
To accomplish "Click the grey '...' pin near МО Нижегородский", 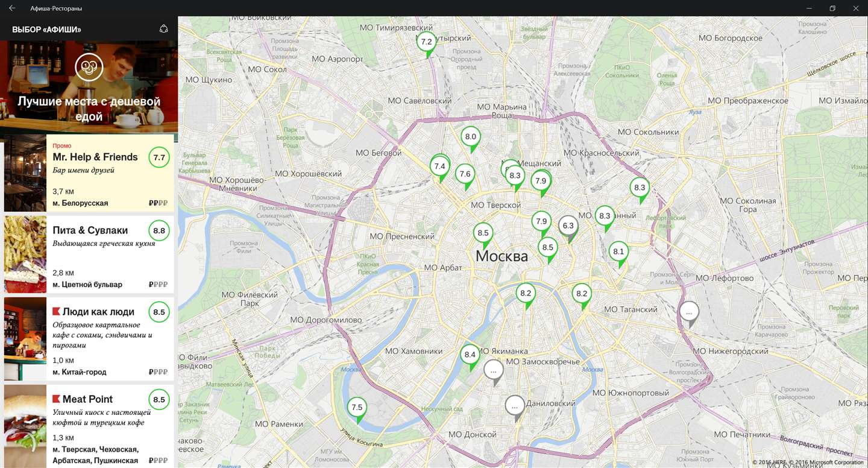I will [689, 314].
